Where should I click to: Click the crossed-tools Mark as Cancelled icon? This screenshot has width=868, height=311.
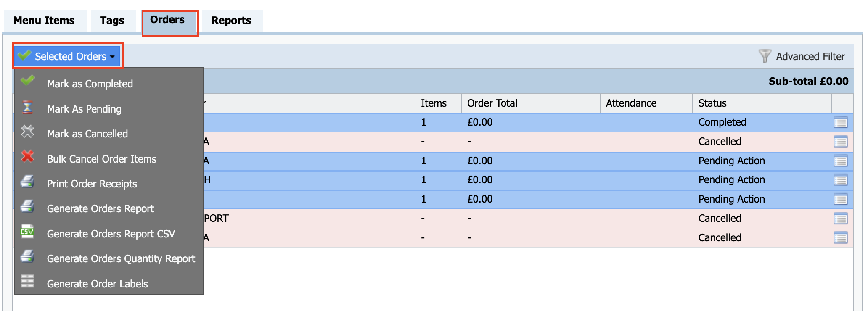point(27,132)
